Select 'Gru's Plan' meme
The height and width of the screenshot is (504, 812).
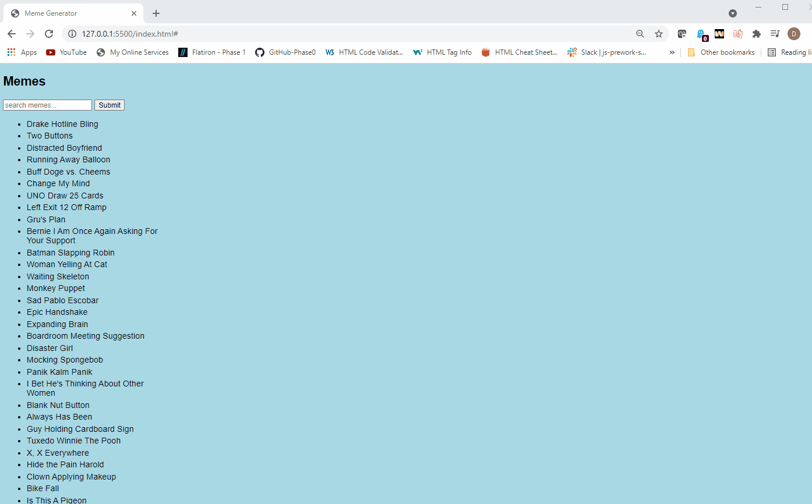(x=46, y=219)
